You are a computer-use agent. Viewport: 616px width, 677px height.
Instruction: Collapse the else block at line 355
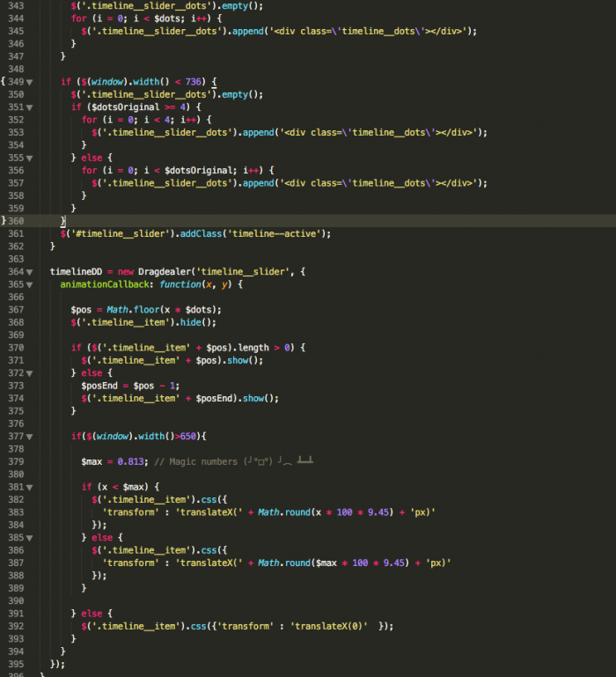click(29, 158)
